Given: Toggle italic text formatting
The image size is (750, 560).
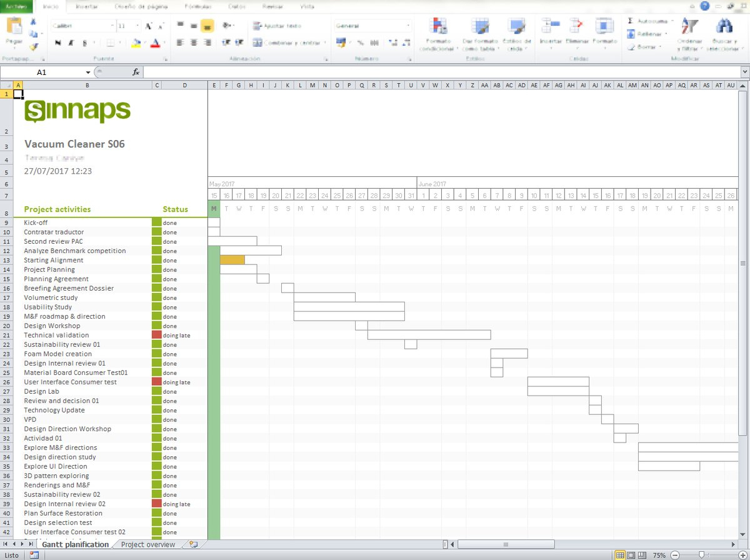Looking at the screenshot, I should [71, 43].
